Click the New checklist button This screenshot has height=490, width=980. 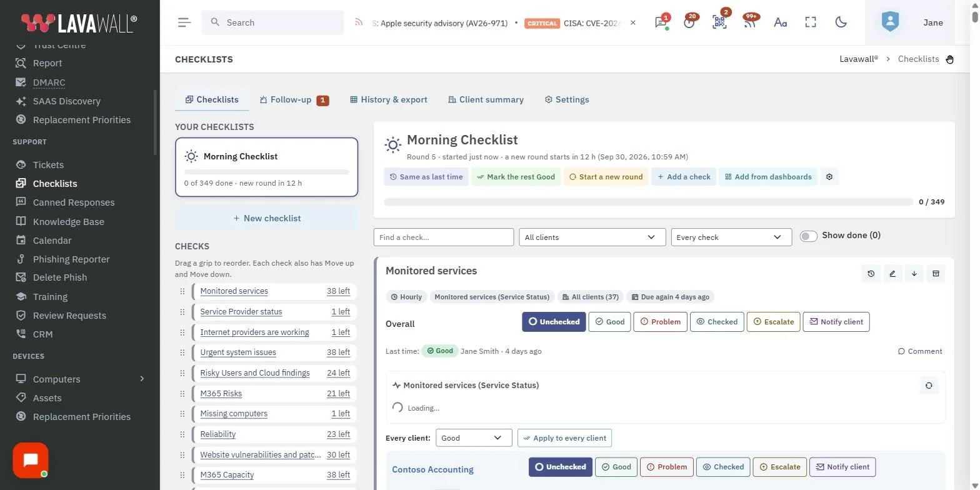(x=267, y=218)
